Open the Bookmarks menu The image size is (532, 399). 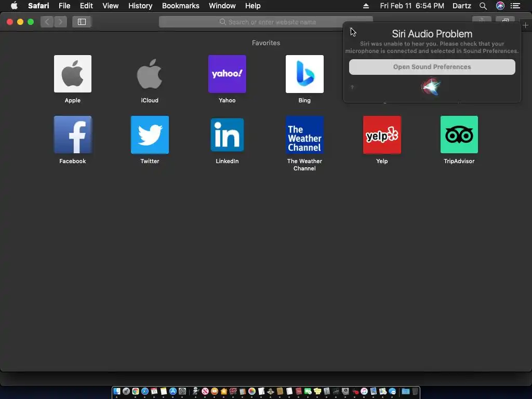(180, 6)
